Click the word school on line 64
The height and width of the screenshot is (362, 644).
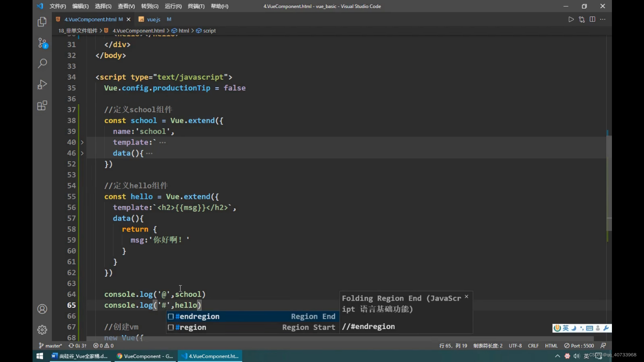pyautogui.click(x=188, y=295)
